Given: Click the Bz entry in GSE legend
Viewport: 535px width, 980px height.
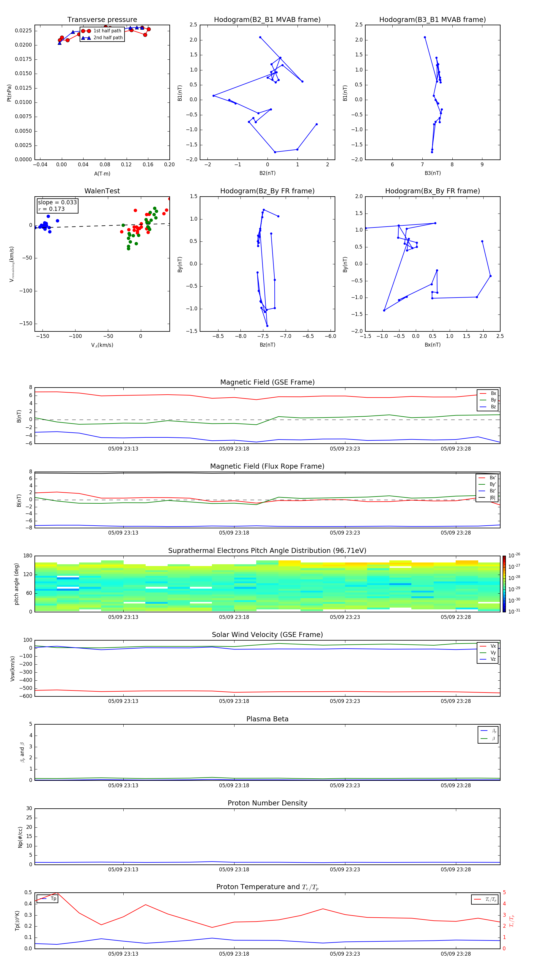Looking at the screenshot, I should pyautogui.click(x=488, y=407).
